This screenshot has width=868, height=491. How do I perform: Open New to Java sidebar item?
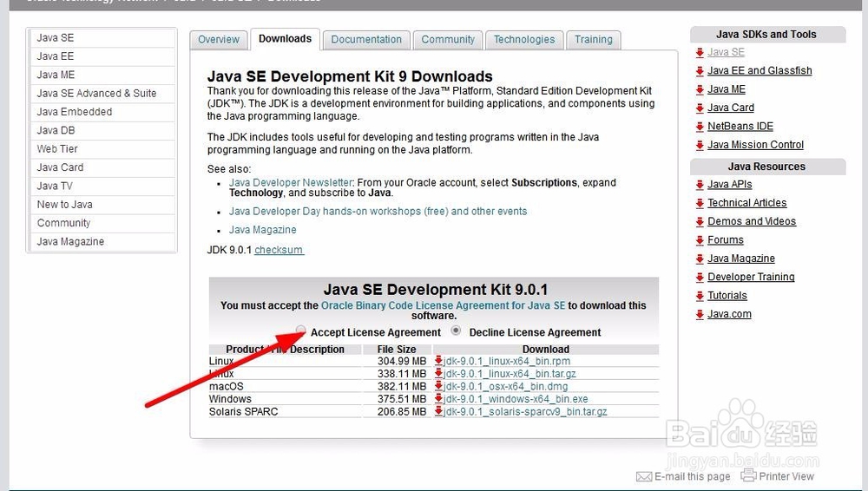tap(102, 205)
